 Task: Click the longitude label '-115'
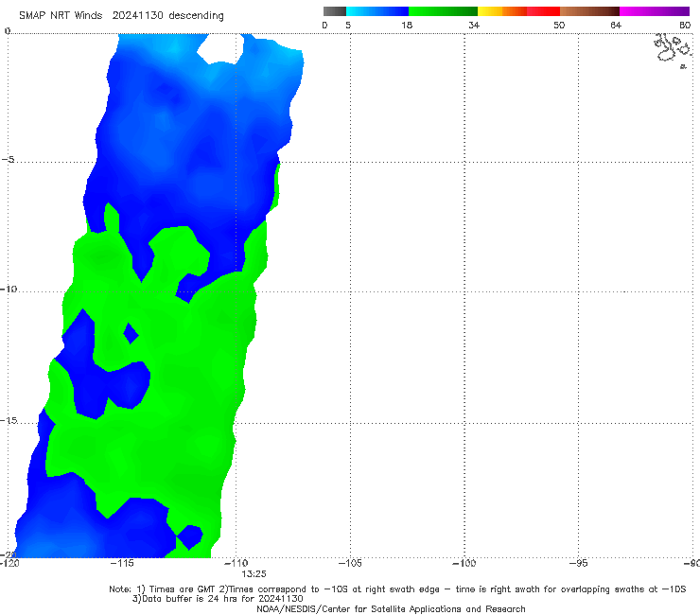(x=122, y=563)
